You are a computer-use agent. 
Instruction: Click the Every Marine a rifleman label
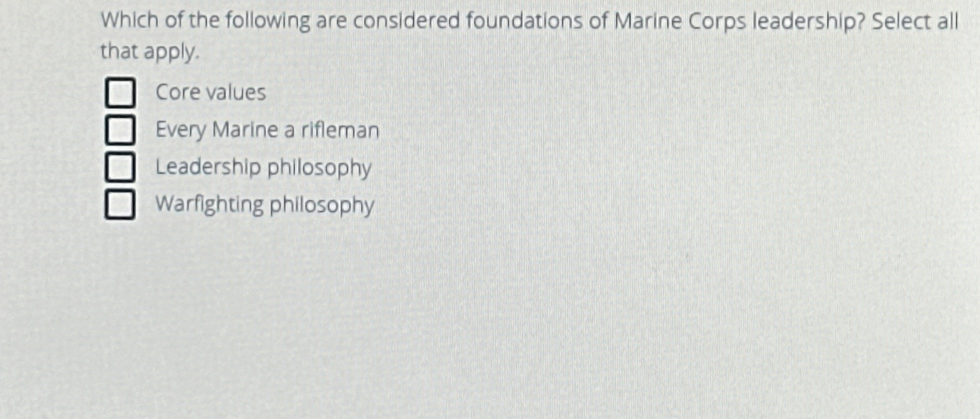click(x=266, y=130)
